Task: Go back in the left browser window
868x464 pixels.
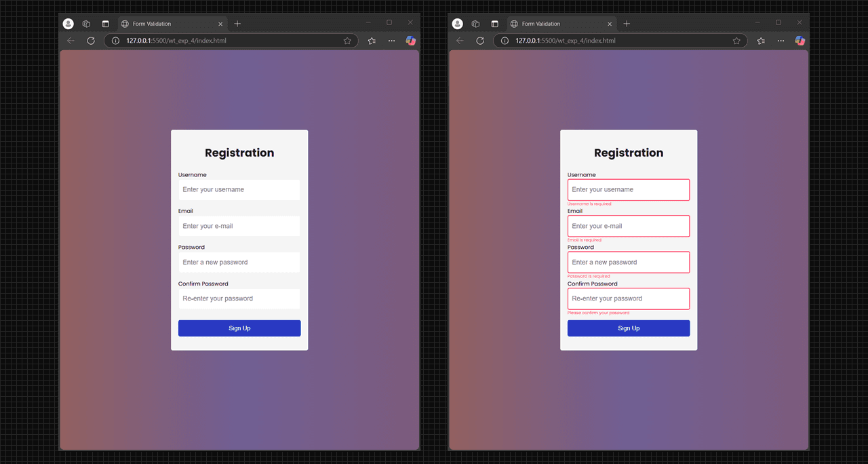Action: coord(71,41)
